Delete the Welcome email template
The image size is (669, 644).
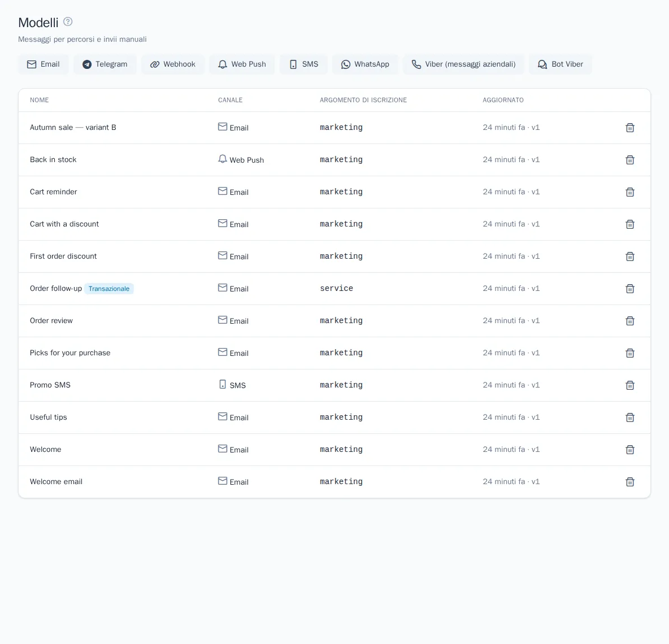630,482
